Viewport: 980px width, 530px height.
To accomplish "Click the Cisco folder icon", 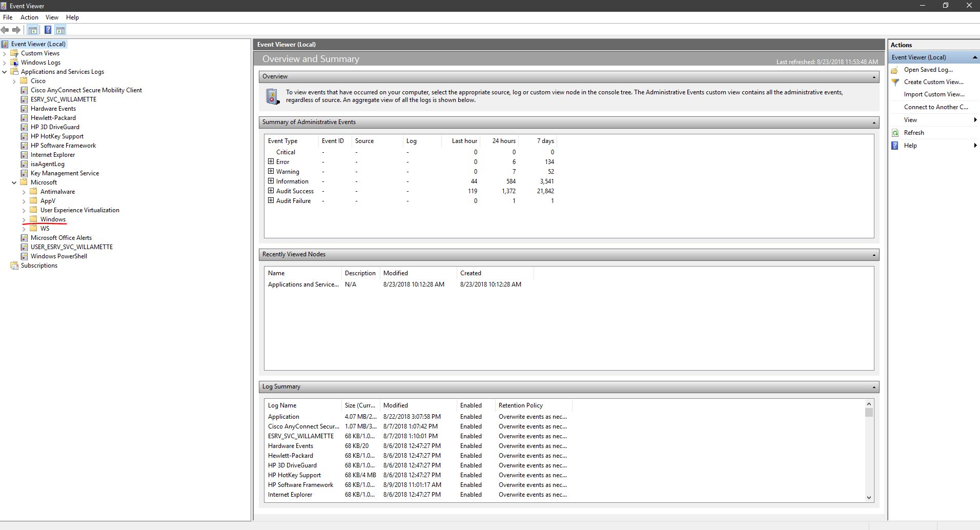I will 24,81.
